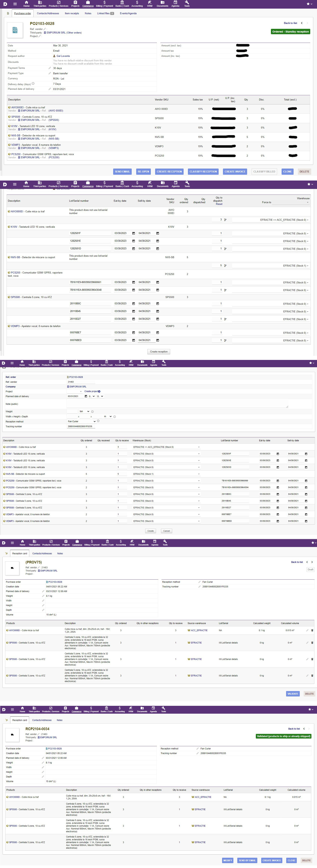317x868 pixels.
Task: Click pencil beside Reception method on PROV75 card
Action: click(200, 582)
